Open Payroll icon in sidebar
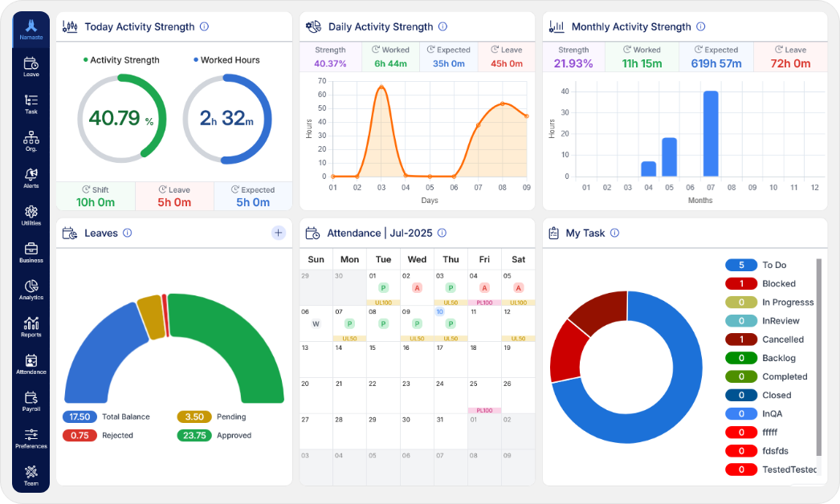Screen dimensions: 840x504 click(x=31, y=400)
